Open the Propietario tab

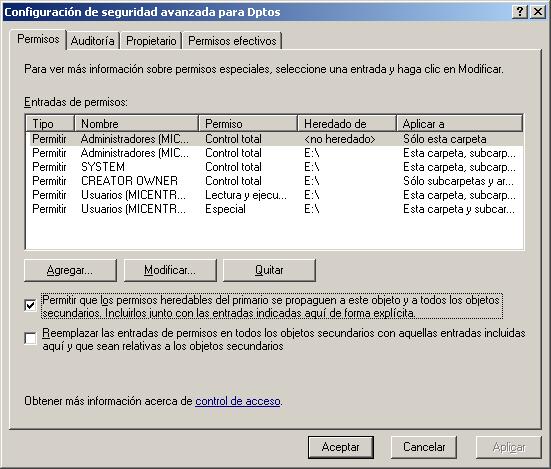point(151,41)
